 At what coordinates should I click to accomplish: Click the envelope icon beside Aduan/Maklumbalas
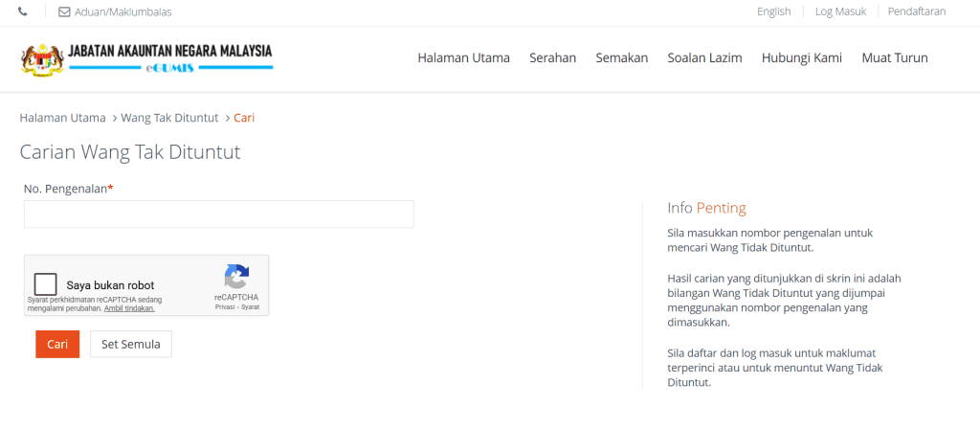(64, 12)
